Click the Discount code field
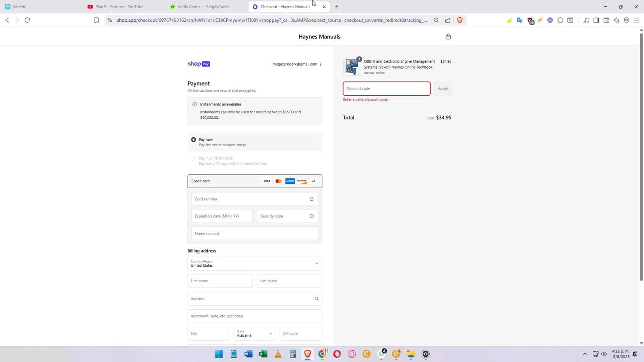644x362 pixels. tap(386, 89)
